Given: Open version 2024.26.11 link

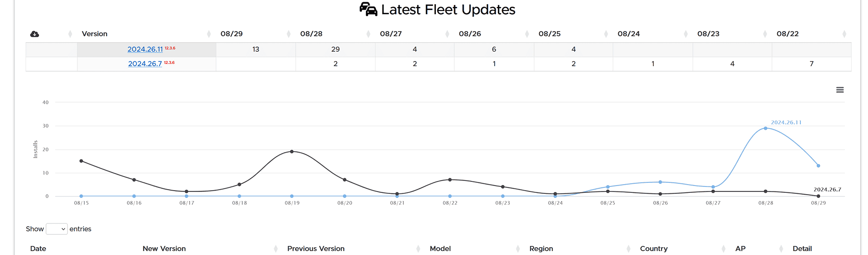Looking at the screenshot, I should tap(145, 49).
